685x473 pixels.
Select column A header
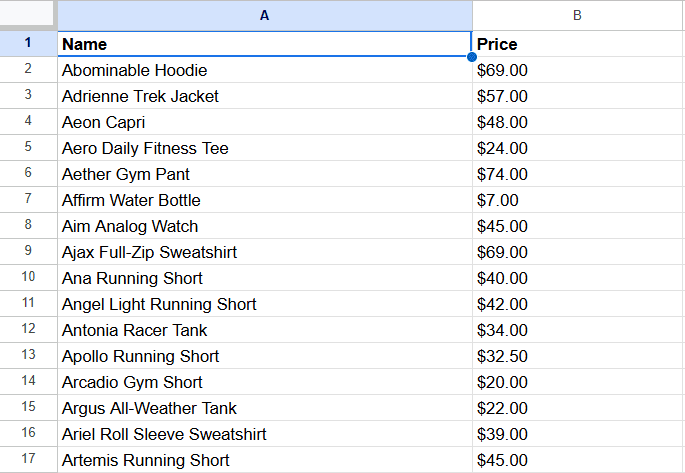[265, 15]
